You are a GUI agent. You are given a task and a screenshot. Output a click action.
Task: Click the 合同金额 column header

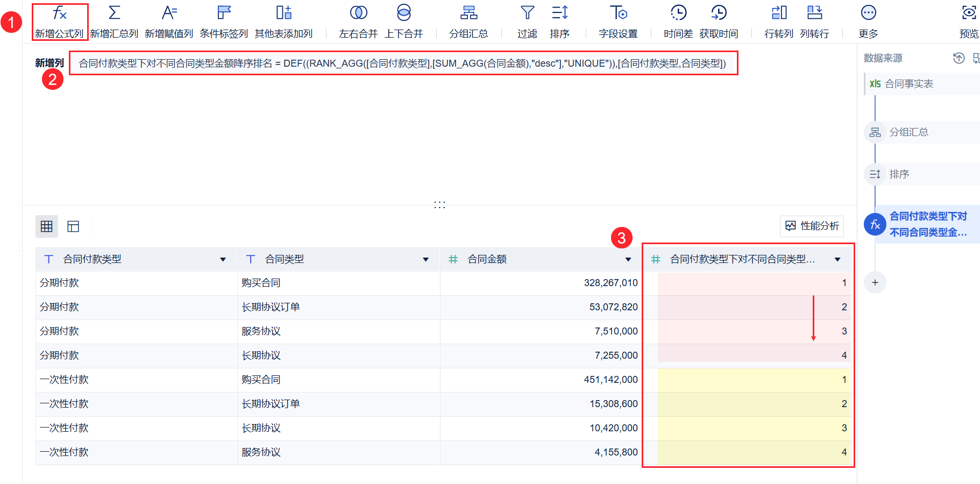[x=541, y=259]
